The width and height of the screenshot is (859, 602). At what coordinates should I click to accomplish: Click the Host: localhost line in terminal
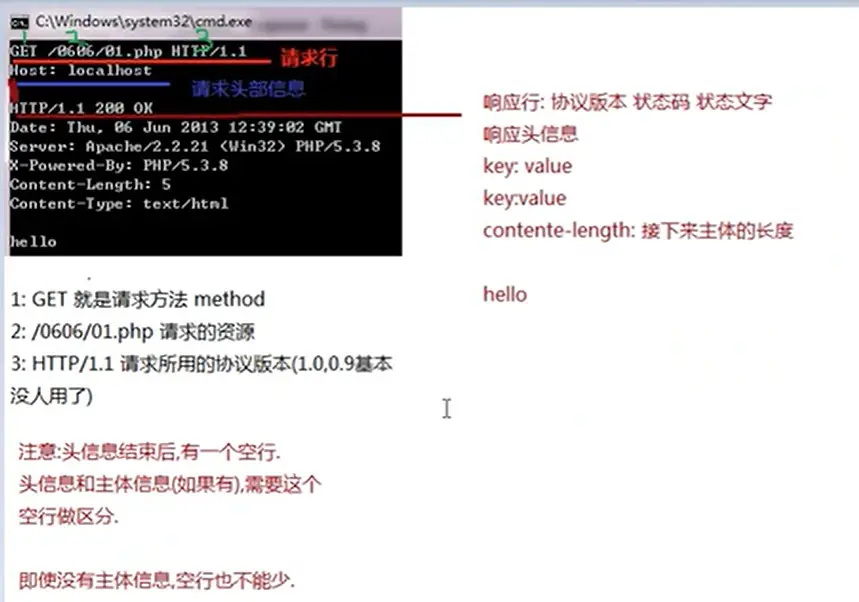[x=81, y=70]
